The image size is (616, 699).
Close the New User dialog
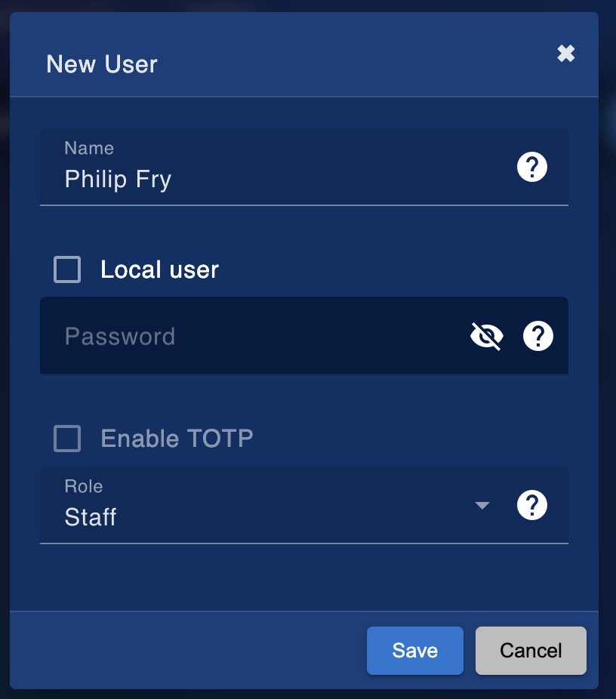(x=566, y=54)
